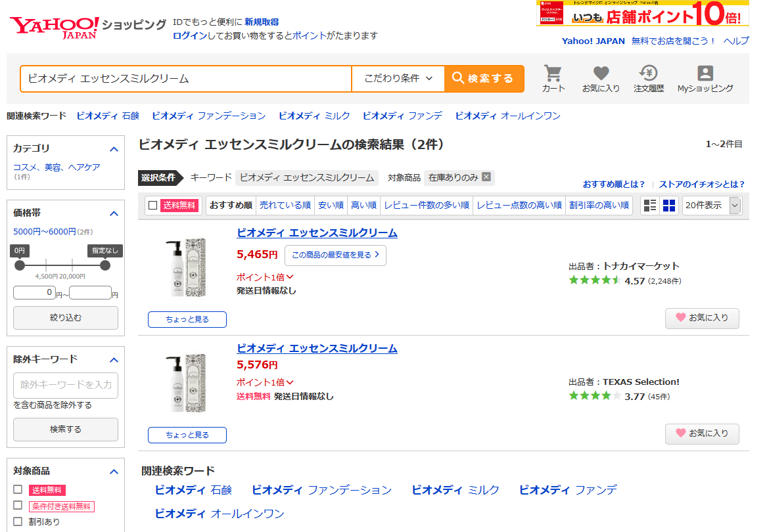
Task: Open ストアのイチオシとは？ link
Action: click(x=702, y=185)
